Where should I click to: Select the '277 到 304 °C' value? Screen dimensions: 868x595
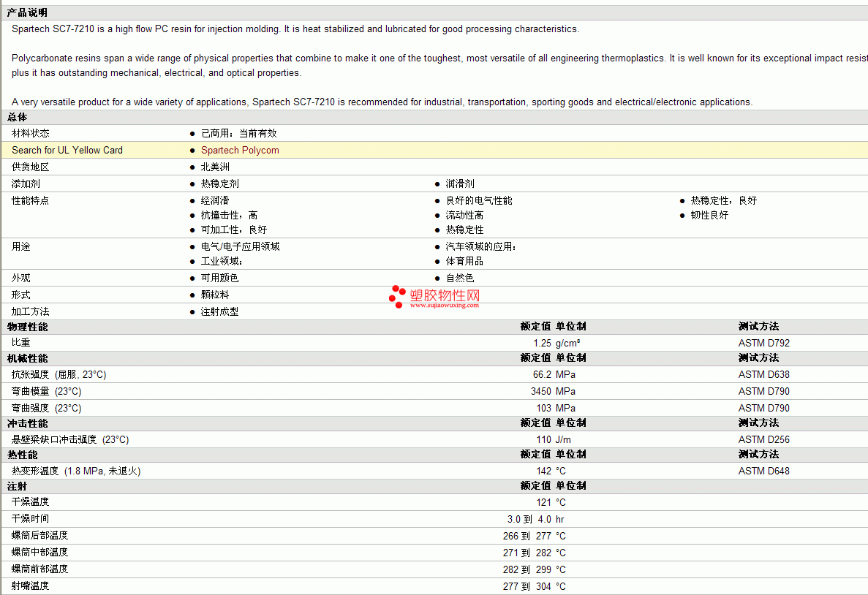[535, 586]
